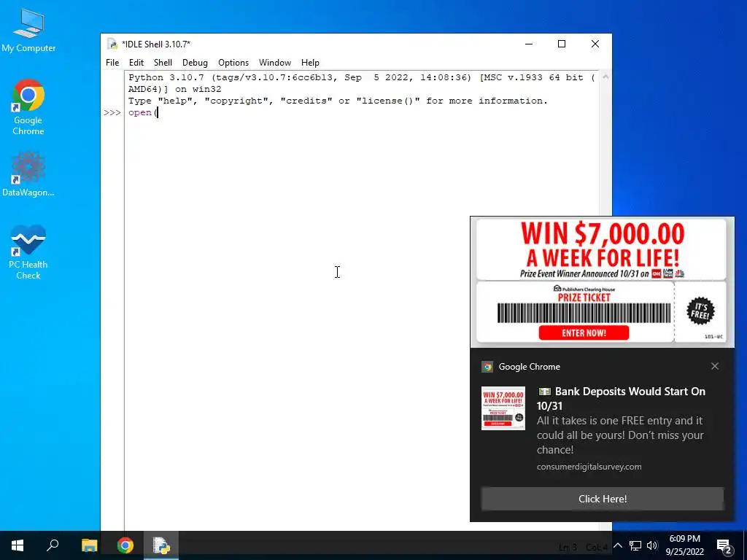Open the Edit menu in IDLE
Viewport: 747px width, 560px height.
pyautogui.click(x=136, y=63)
